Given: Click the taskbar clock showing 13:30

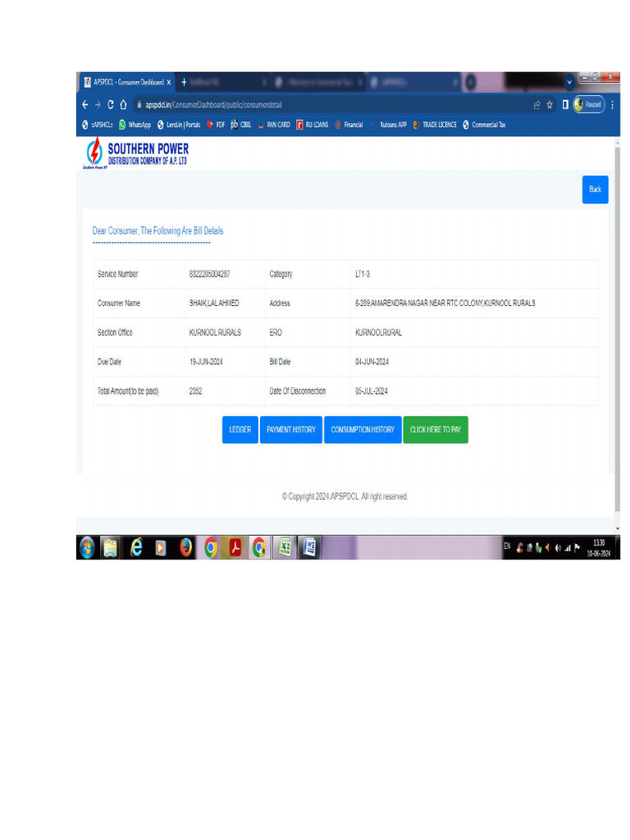Looking at the screenshot, I should coord(599,548).
